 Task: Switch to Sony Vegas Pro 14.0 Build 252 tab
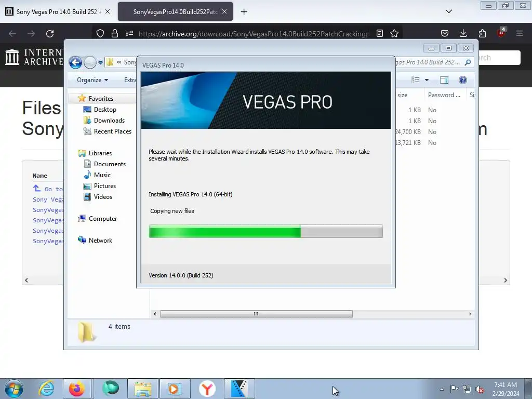[x=58, y=11]
